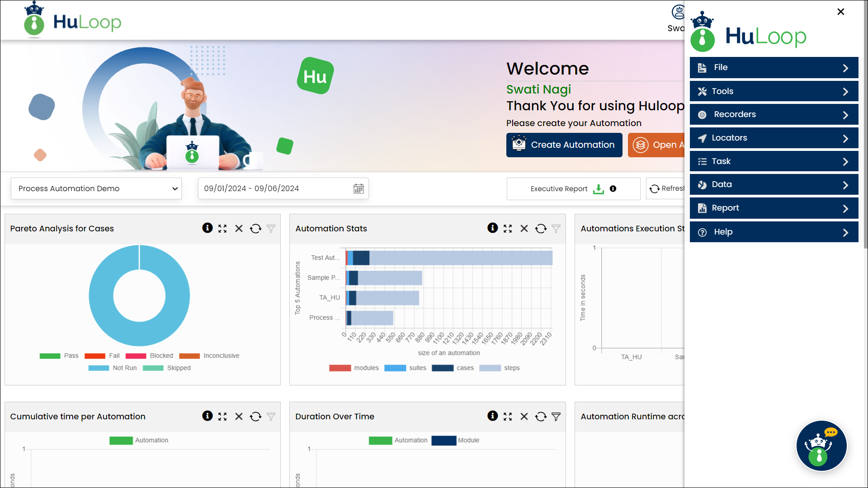Expand the Help menu chevron
This screenshot has width=868, height=488.
pyautogui.click(x=846, y=232)
